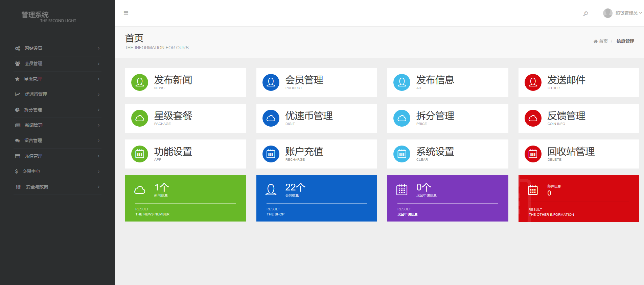Click the search magnifier icon
Image resolution: width=644 pixels, height=285 pixels.
click(585, 14)
